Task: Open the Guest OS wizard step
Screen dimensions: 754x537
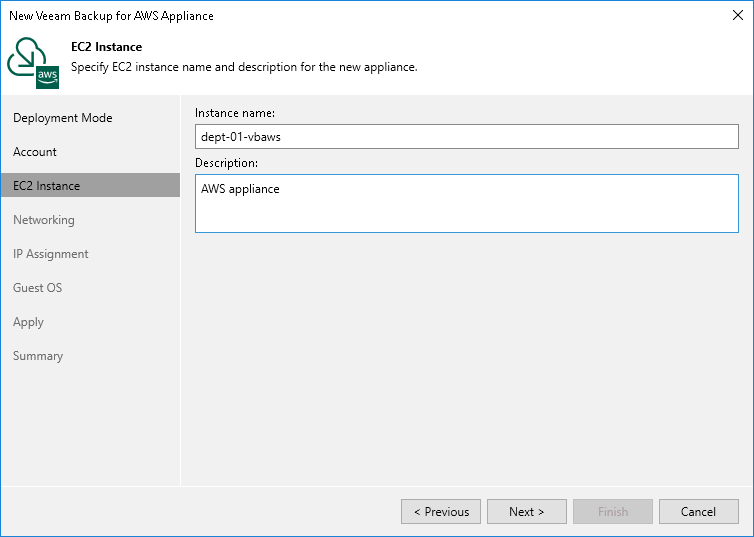Action: tap(38, 288)
